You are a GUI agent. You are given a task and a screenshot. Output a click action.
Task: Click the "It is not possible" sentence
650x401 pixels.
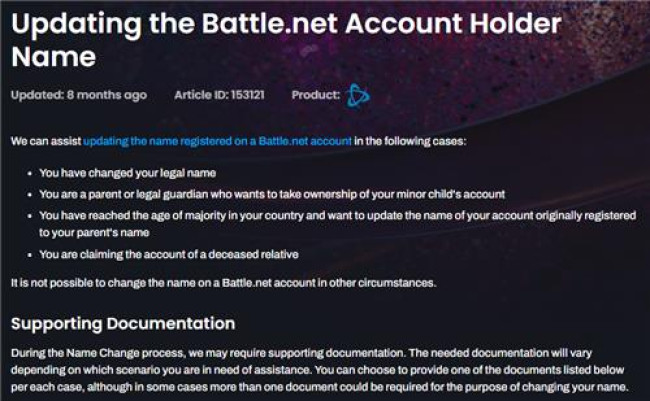click(x=223, y=283)
